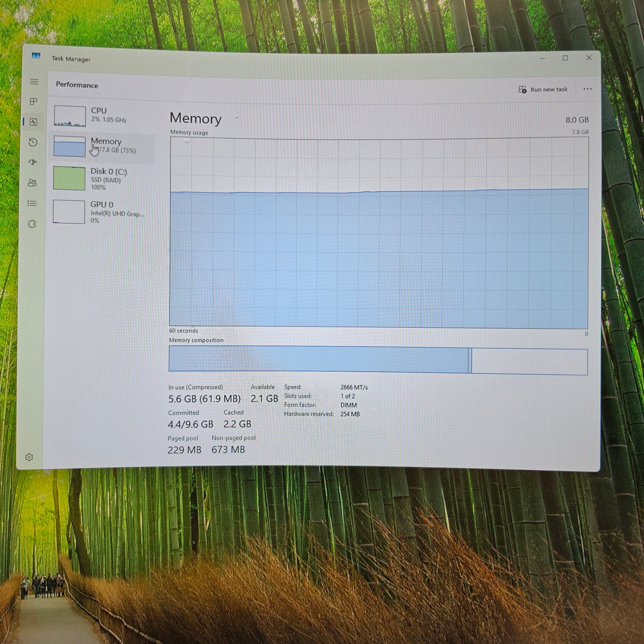644x644 pixels.
Task: Click the Memory usage graph
Action: pos(379,233)
